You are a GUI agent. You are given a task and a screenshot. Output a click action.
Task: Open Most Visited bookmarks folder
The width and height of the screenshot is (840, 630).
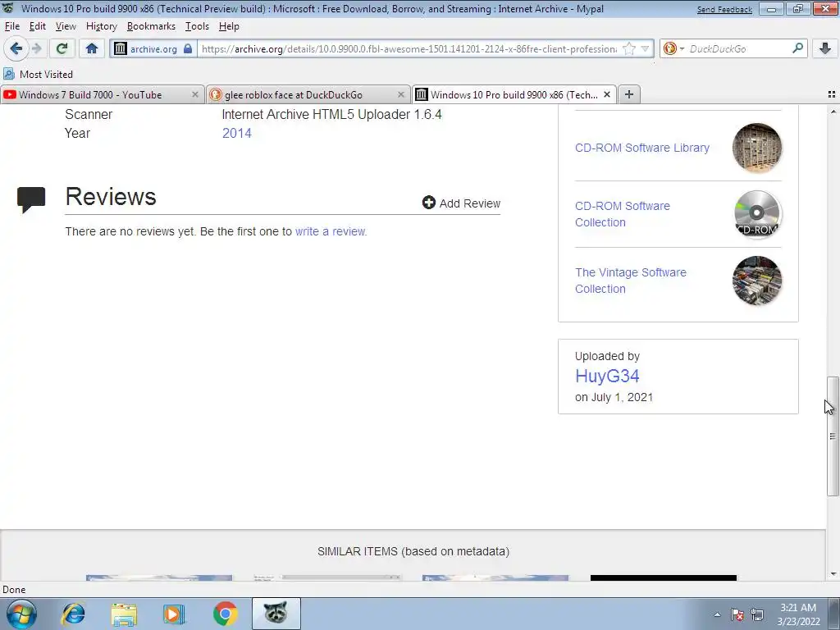point(38,74)
